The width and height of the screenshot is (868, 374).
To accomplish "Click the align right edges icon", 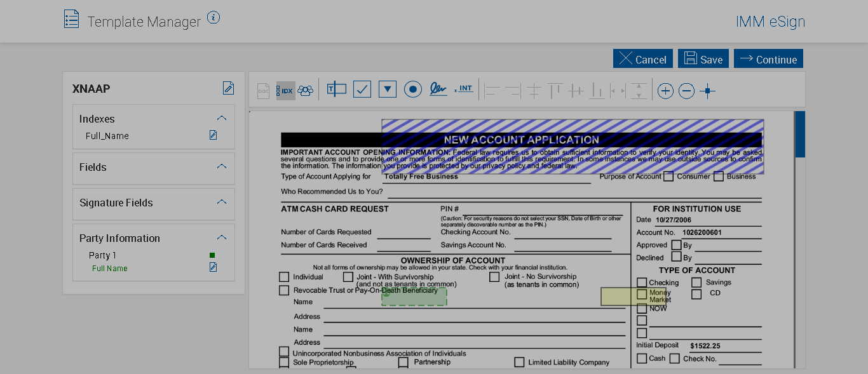I will (513, 91).
